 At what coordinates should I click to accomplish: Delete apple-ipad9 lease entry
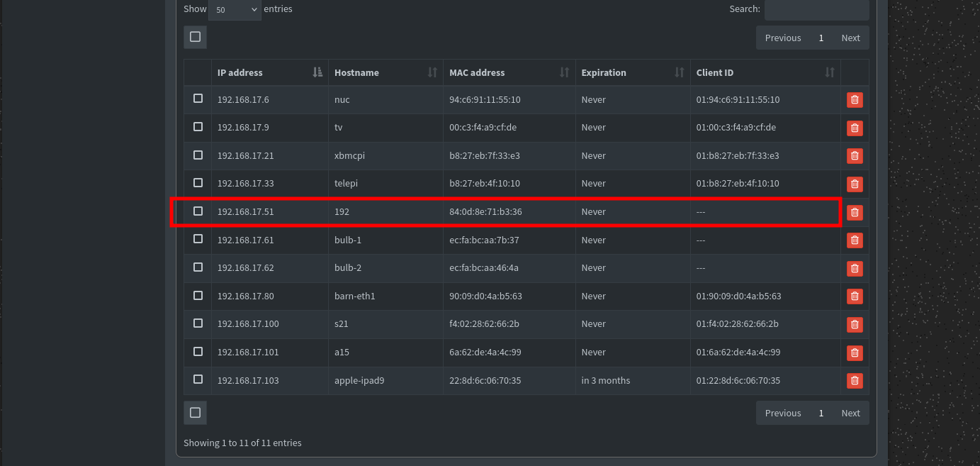(855, 381)
